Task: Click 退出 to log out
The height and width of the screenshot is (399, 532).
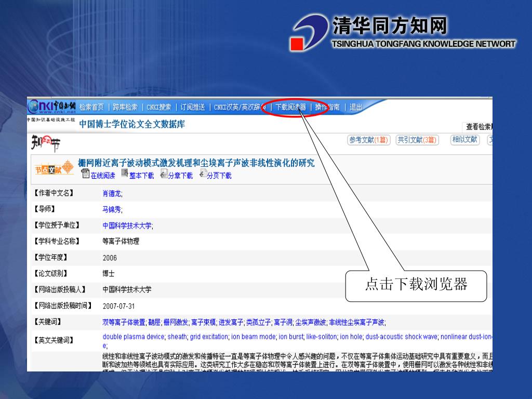Action: [x=355, y=107]
